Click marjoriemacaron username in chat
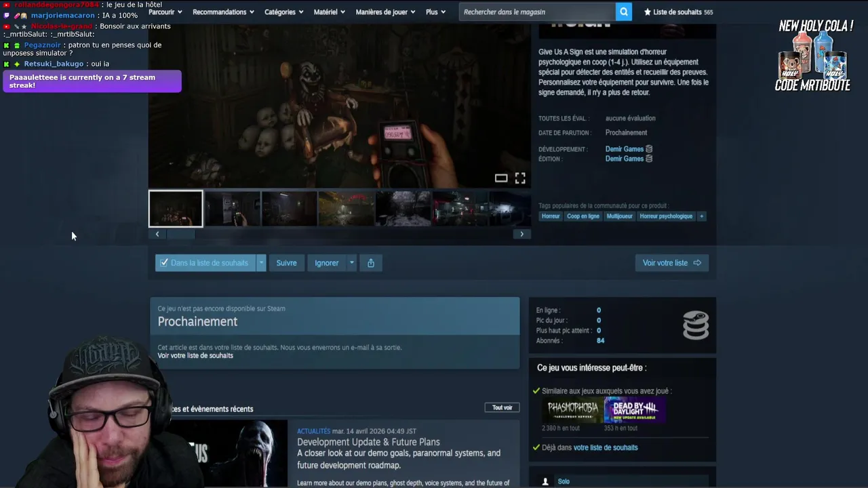 click(x=63, y=16)
